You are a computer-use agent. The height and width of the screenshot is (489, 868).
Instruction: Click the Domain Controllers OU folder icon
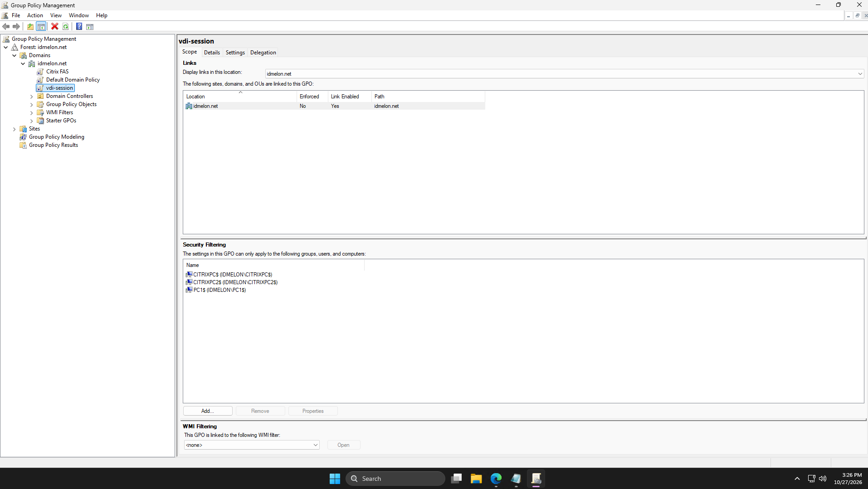click(x=40, y=96)
